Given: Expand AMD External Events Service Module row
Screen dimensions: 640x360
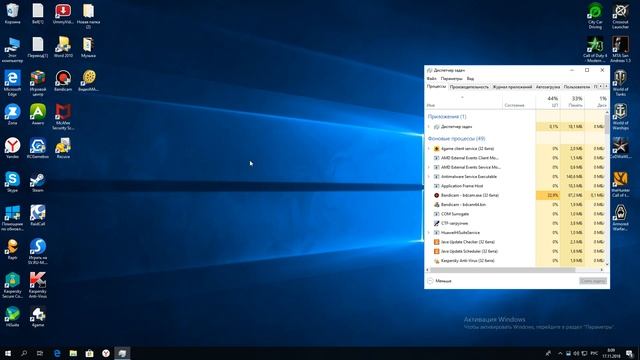Looking at the screenshot, I should (x=429, y=167).
